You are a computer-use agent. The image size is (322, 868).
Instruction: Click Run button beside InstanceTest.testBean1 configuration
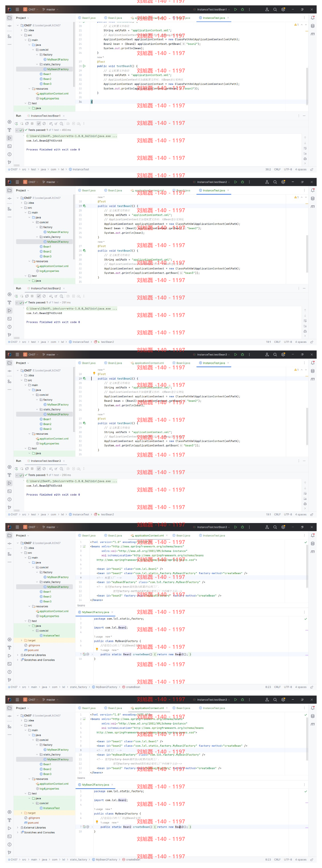click(236, 9)
